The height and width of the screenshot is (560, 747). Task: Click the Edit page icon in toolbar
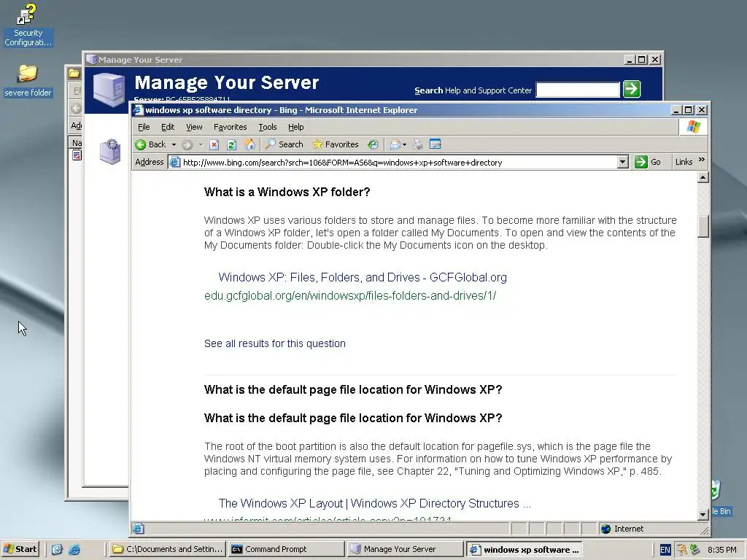click(x=435, y=144)
